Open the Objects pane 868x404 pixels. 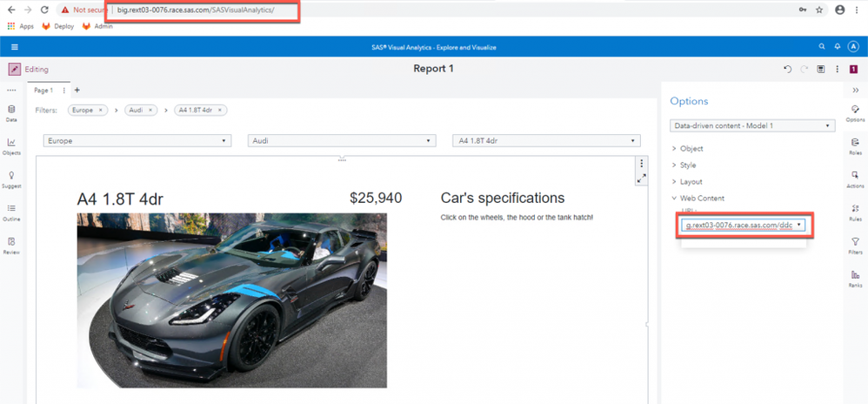click(x=11, y=146)
